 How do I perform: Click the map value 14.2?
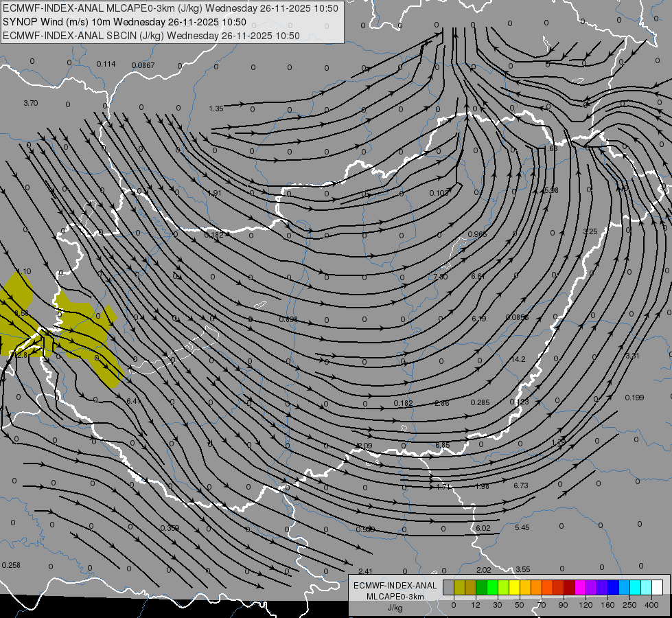(x=518, y=359)
